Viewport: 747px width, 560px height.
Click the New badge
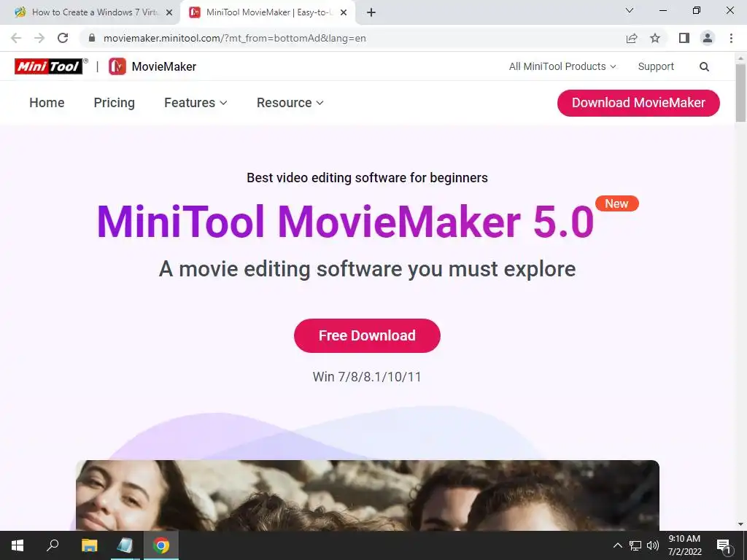tap(617, 204)
